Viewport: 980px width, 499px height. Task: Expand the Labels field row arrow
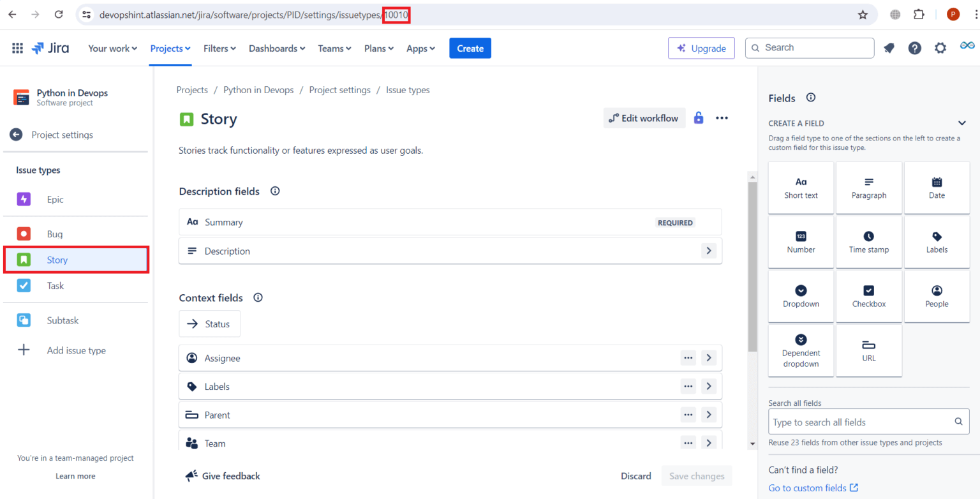709,386
